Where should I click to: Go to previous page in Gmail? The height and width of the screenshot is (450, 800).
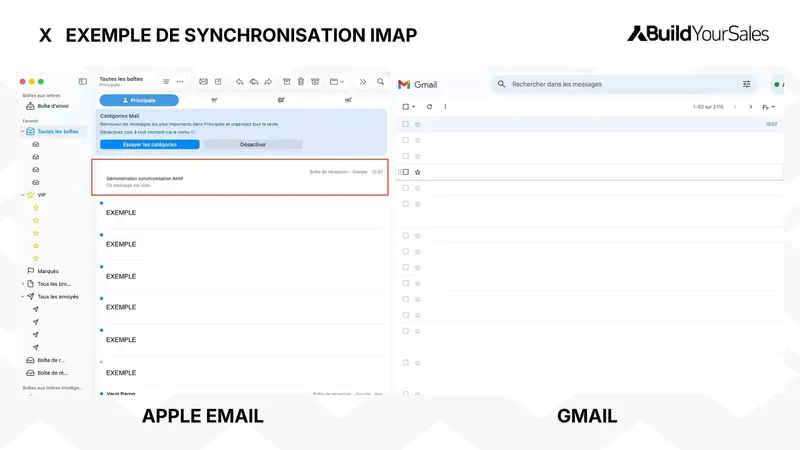click(735, 107)
